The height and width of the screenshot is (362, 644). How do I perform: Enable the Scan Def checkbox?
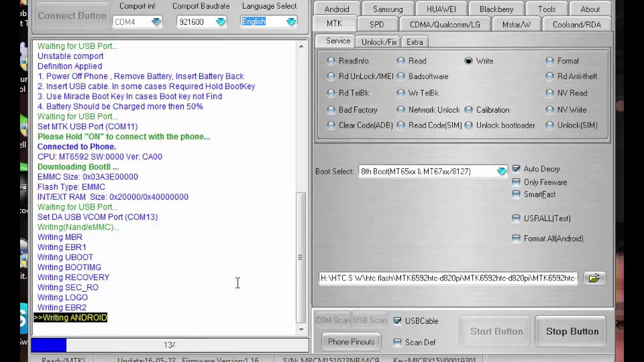[397, 342]
